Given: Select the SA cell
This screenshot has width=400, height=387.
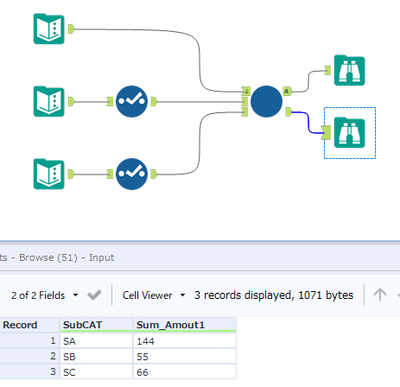Looking at the screenshot, I should coord(96,341).
